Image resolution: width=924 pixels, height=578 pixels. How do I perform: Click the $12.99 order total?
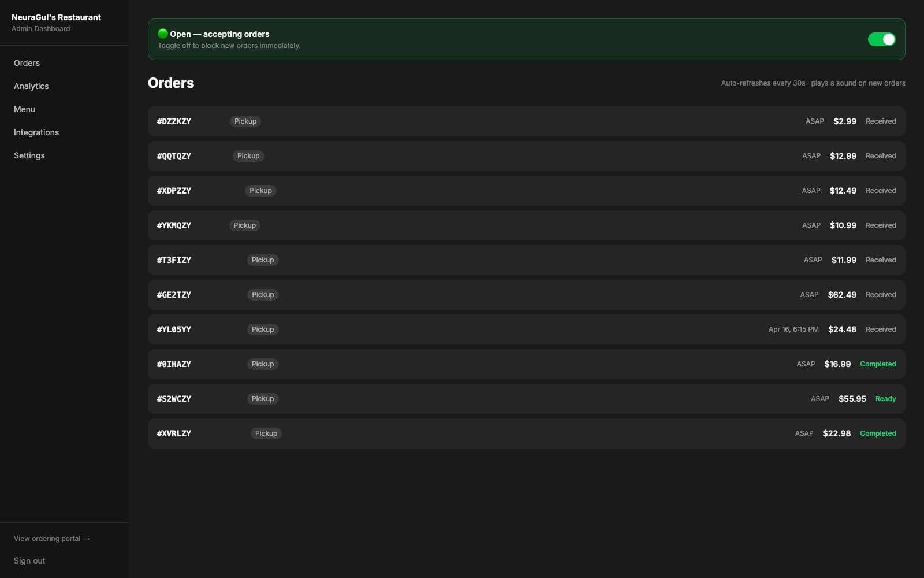coord(843,156)
